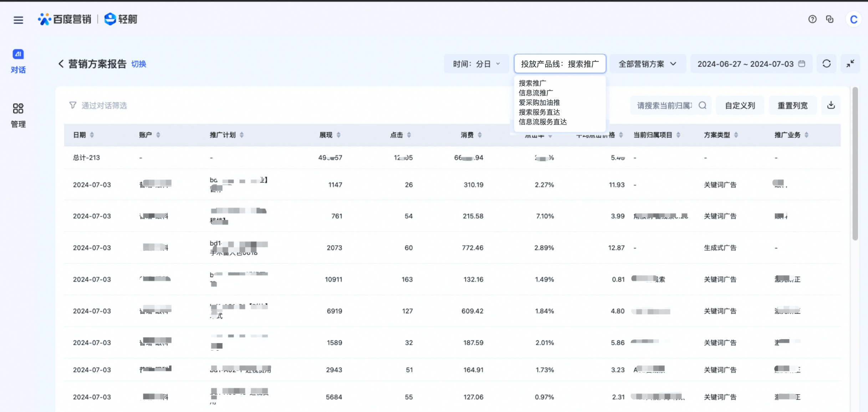
Task: Click the user avatar C icon
Action: click(853, 19)
